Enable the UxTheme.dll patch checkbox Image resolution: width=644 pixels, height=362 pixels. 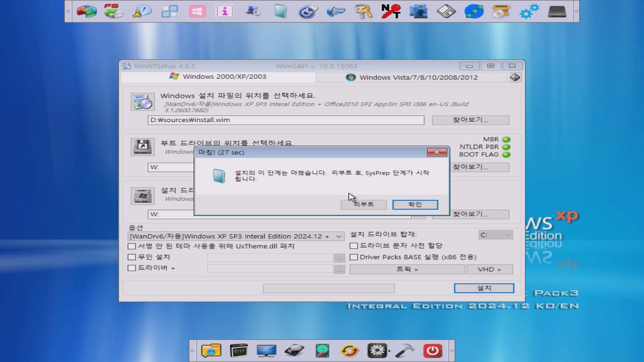tap(132, 246)
